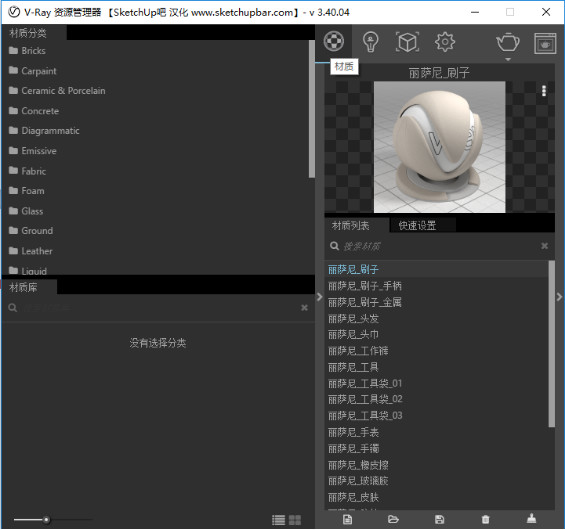565x530 pixels.
Task: Select material 丽萨尼_工具袋_02
Action: point(436,399)
